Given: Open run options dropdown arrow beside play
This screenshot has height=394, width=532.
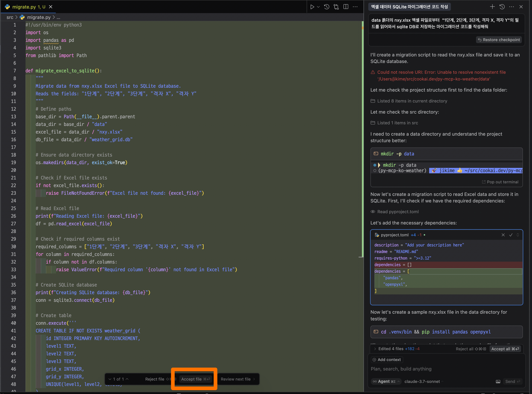Looking at the screenshot, I should [x=318, y=7].
